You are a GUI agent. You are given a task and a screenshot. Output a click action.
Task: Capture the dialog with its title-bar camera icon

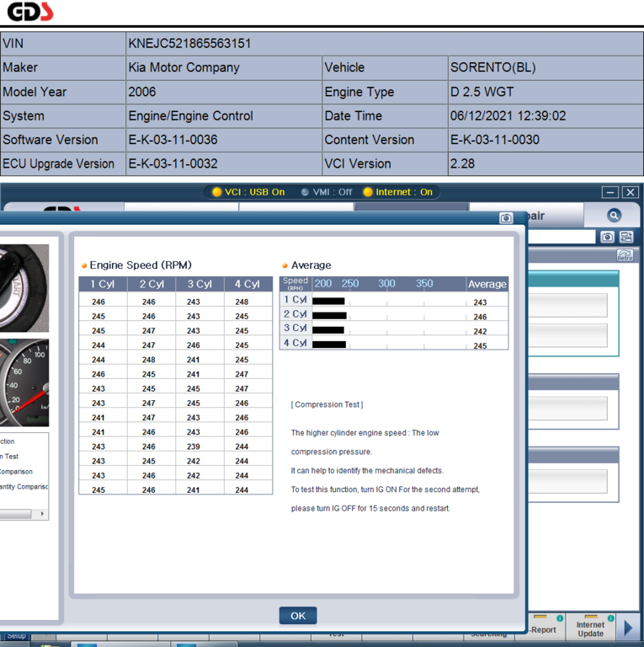[x=506, y=218]
